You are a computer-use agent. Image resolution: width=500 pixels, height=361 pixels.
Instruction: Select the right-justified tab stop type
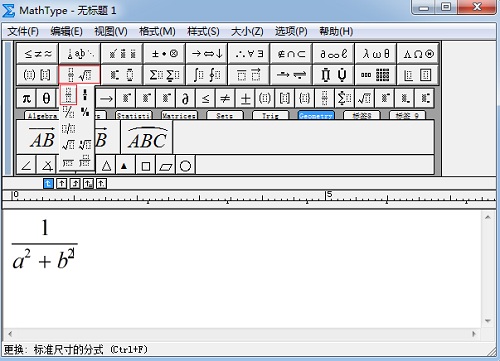(75, 183)
